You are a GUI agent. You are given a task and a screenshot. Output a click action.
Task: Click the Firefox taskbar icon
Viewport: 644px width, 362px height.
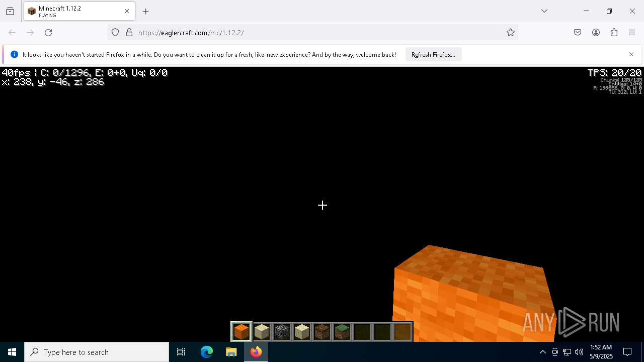click(x=256, y=352)
